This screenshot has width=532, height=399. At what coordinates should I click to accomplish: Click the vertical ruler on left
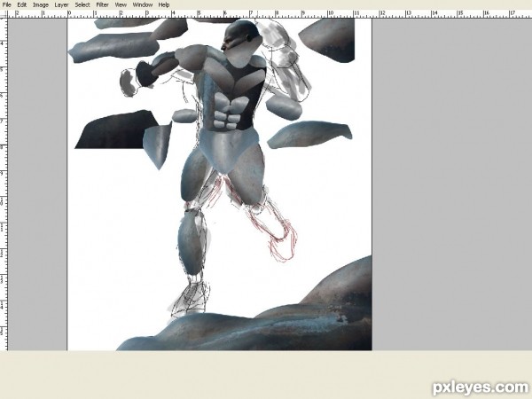pos(4,184)
